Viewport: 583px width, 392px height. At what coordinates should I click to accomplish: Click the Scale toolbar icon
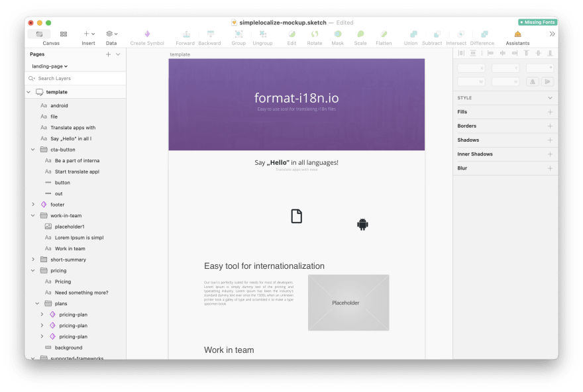pyautogui.click(x=360, y=34)
